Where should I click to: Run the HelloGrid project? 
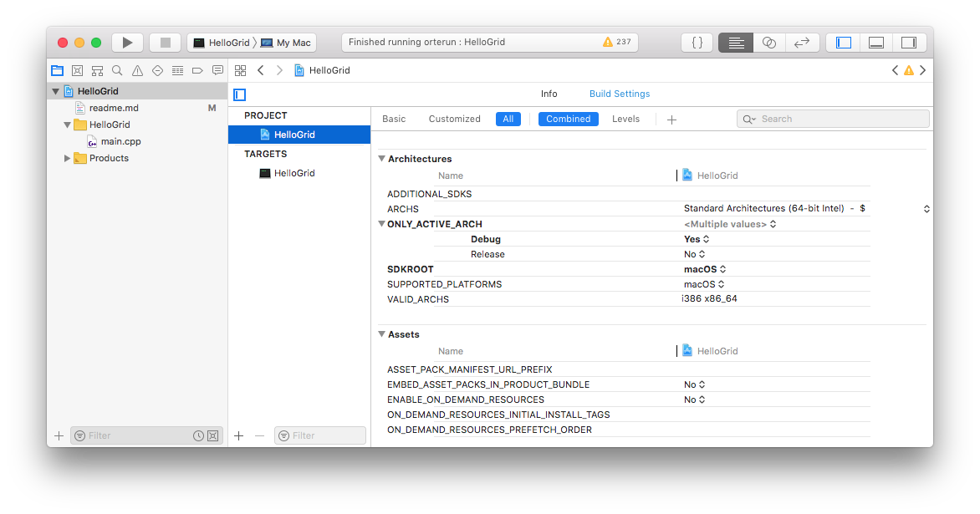[127, 42]
